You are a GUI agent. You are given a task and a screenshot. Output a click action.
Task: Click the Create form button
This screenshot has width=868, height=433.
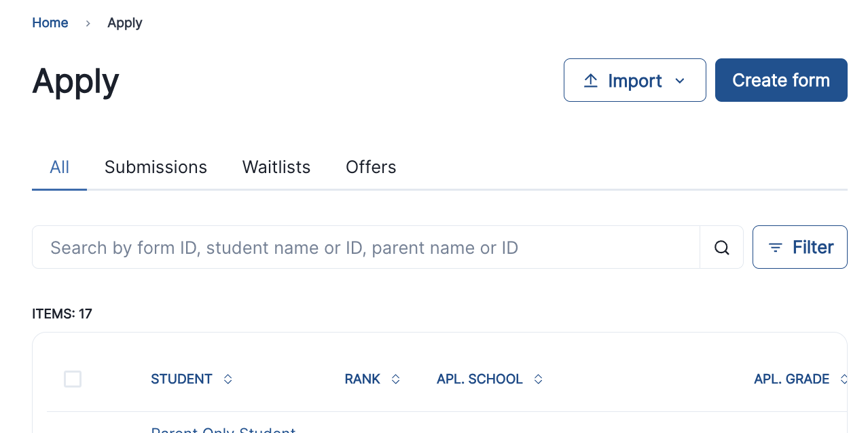[x=780, y=80]
